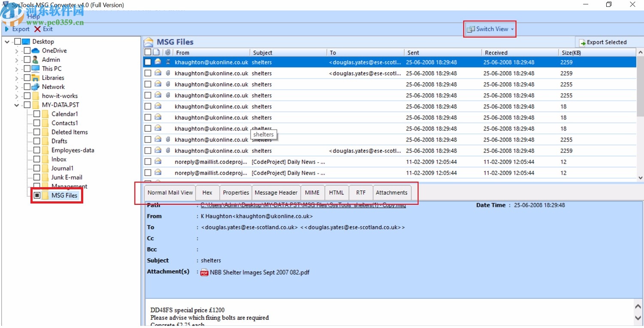Click the envelope icon on the first email row

pos(157,62)
